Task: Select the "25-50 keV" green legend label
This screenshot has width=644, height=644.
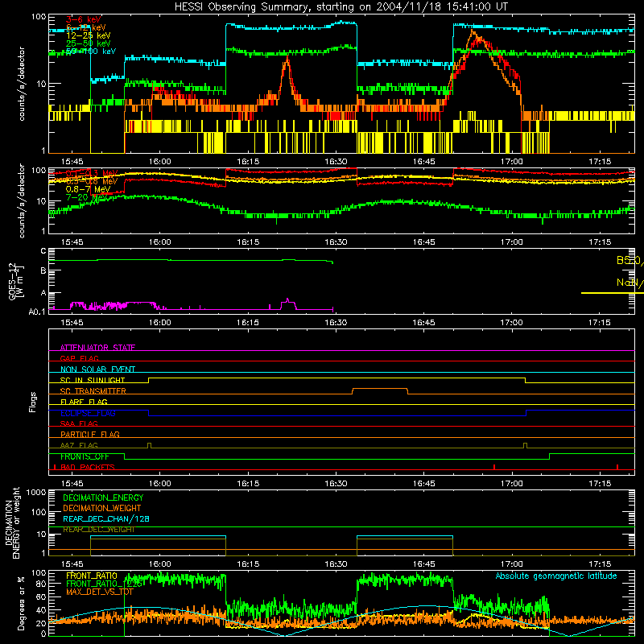Action: pos(89,43)
